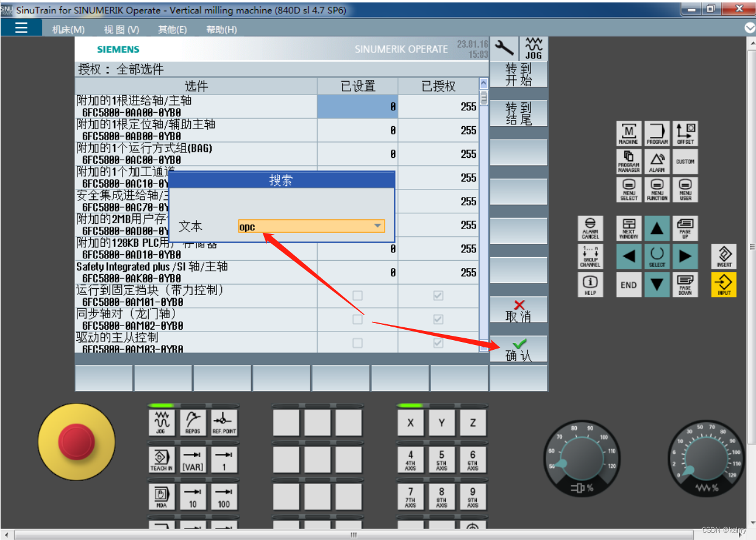Open the 视图(V) menu
The width and height of the screenshot is (756, 540).
click(x=121, y=29)
